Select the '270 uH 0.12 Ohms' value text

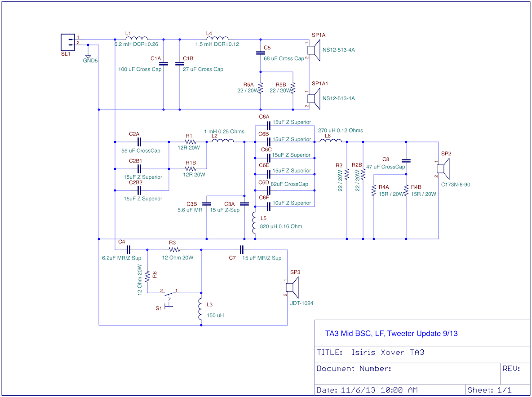tap(340, 130)
